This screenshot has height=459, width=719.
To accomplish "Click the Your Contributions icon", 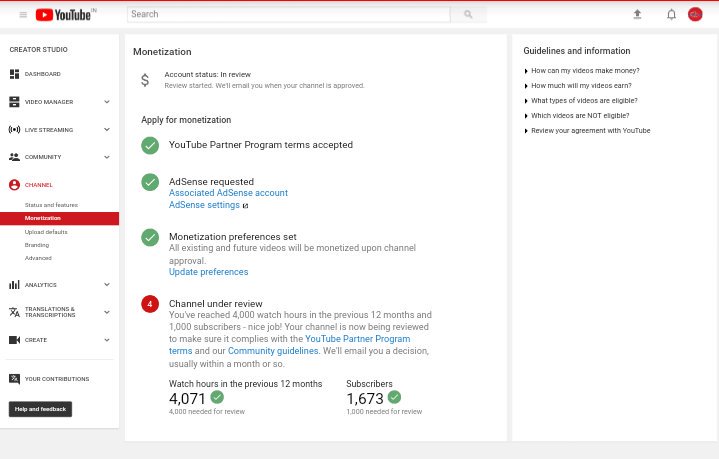I will (x=14, y=379).
